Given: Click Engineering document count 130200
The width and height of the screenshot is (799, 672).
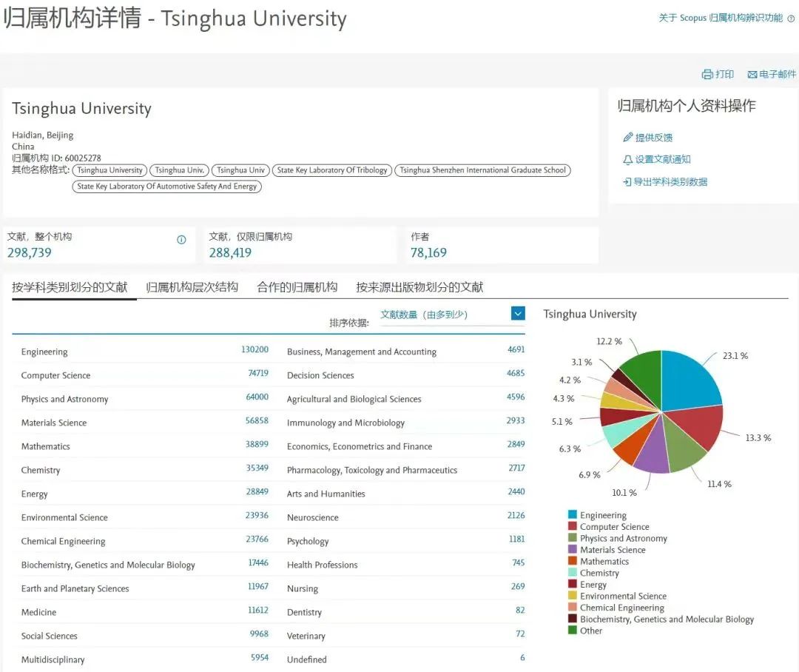Looking at the screenshot, I should click(254, 349).
